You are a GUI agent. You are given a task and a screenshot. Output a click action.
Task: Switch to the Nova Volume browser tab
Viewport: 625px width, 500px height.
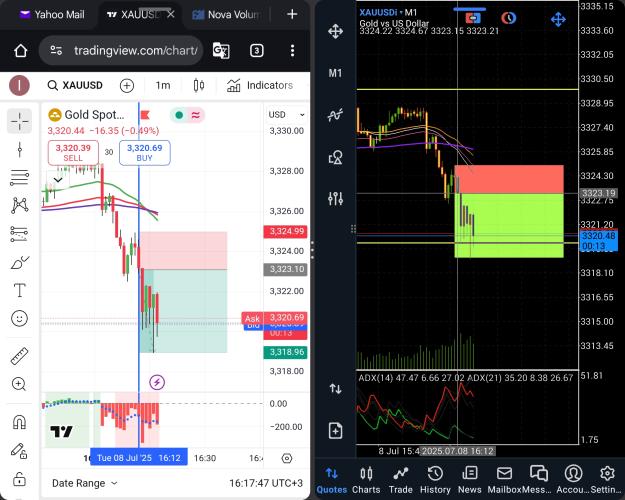pos(227,15)
